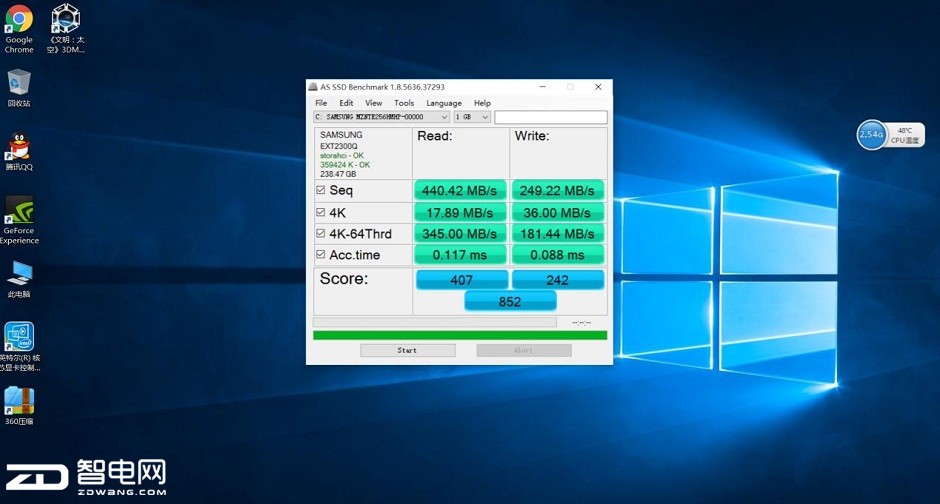
Task: Click the Write: column header
Action: tap(532, 136)
